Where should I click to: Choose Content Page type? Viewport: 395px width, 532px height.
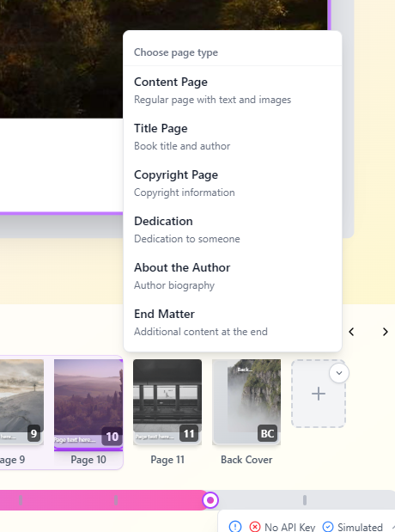233,90
